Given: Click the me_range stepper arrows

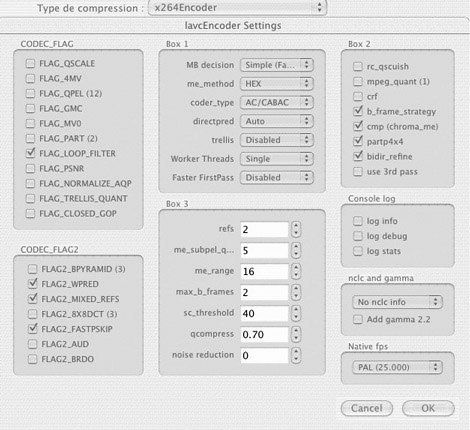Looking at the screenshot, I should 296,271.
